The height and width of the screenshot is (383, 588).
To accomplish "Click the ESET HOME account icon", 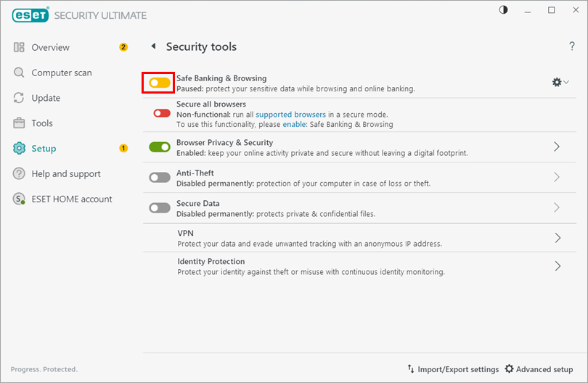I will [20, 199].
